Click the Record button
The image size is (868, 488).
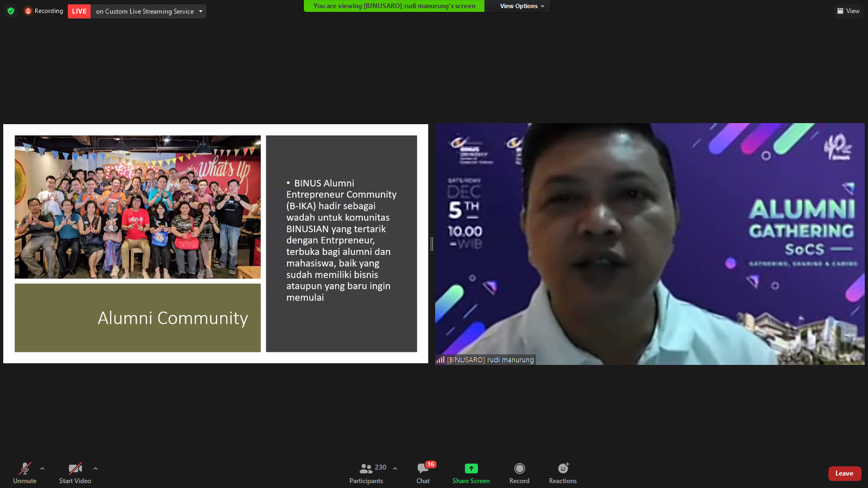[519, 473]
